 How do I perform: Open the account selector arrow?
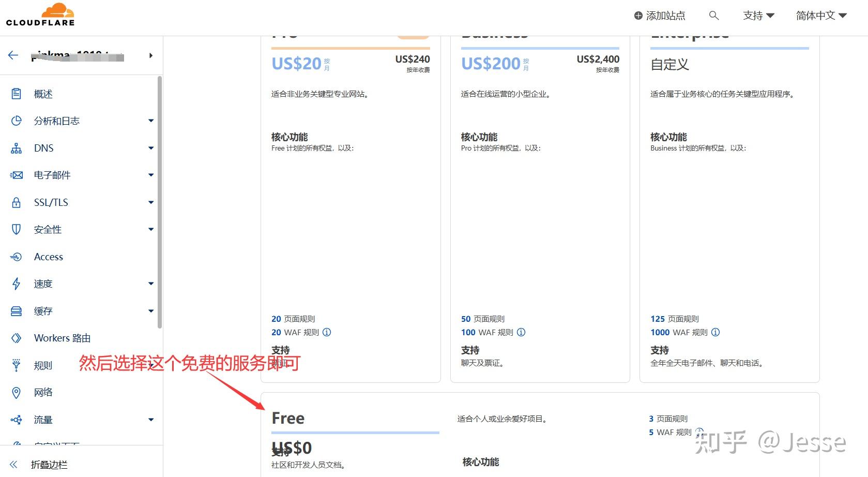(151, 55)
